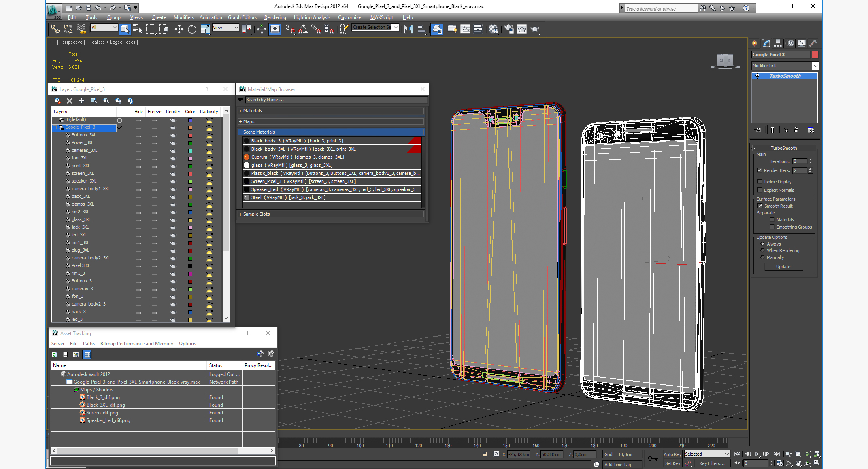The height and width of the screenshot is (469, 868).
Task: Toggle the 3D Snaps icon
Action: pyautogui.click(x=290, y=29)
